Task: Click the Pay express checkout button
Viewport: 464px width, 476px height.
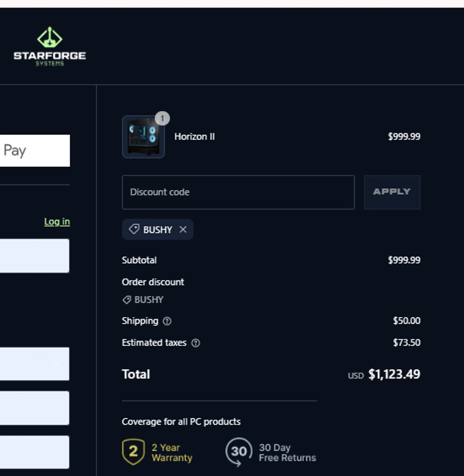Action: click(35, 151)
